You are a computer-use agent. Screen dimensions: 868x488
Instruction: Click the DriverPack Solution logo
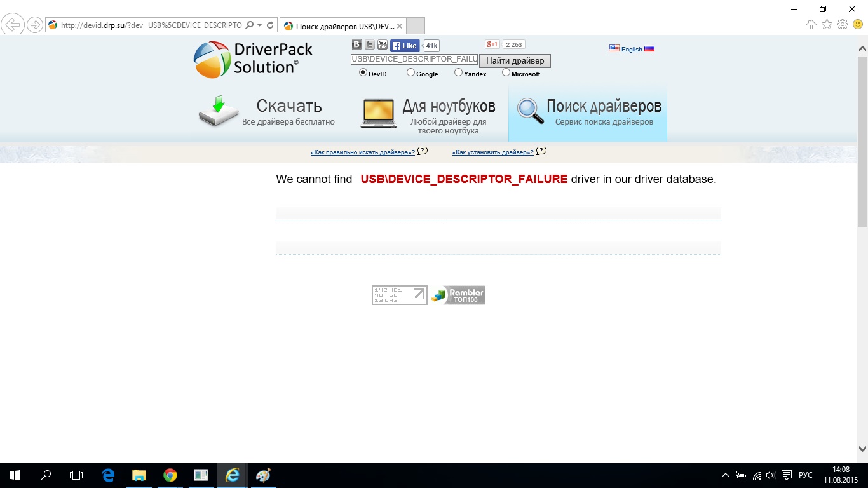[254, 59]
